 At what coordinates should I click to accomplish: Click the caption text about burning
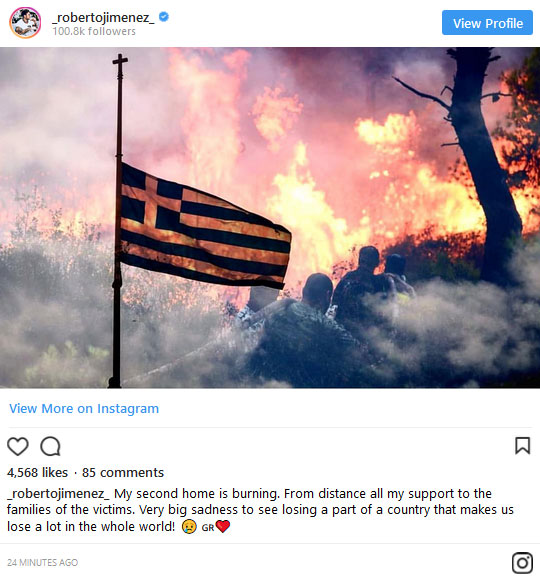[260, 510]
